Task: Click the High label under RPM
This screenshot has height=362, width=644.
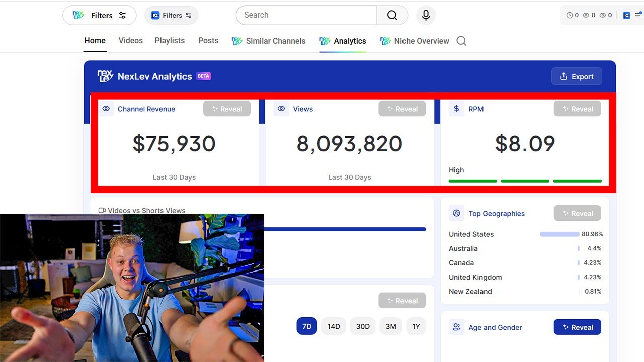Action: point(456,170)
